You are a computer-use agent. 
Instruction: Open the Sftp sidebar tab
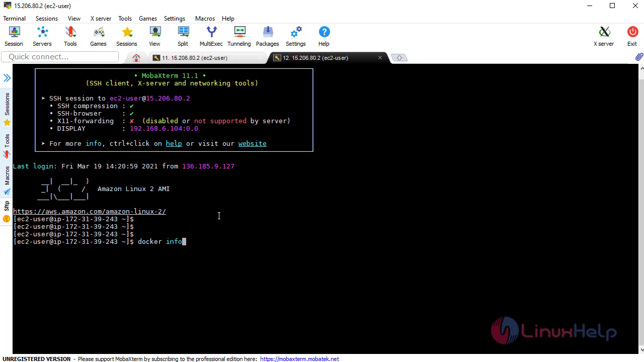(x=7, y=211)
